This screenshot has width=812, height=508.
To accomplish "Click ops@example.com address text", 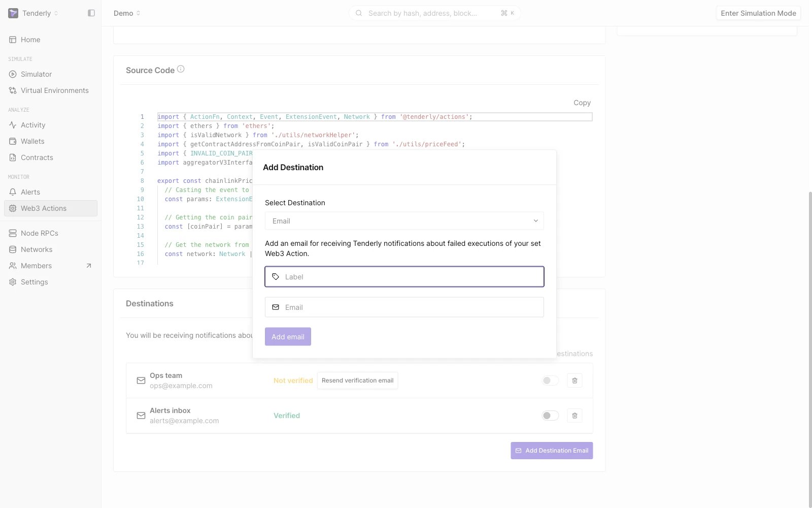I will click(x=181, y=386).
